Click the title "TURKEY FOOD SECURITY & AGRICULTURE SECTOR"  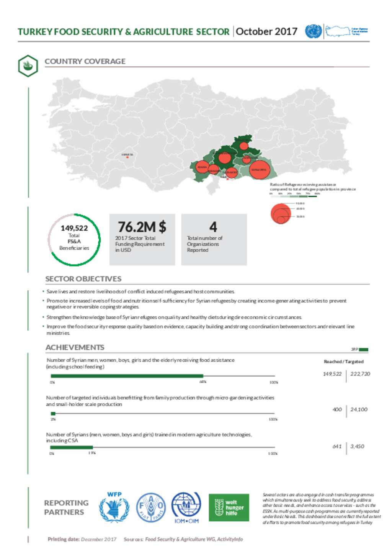point(124,32)
